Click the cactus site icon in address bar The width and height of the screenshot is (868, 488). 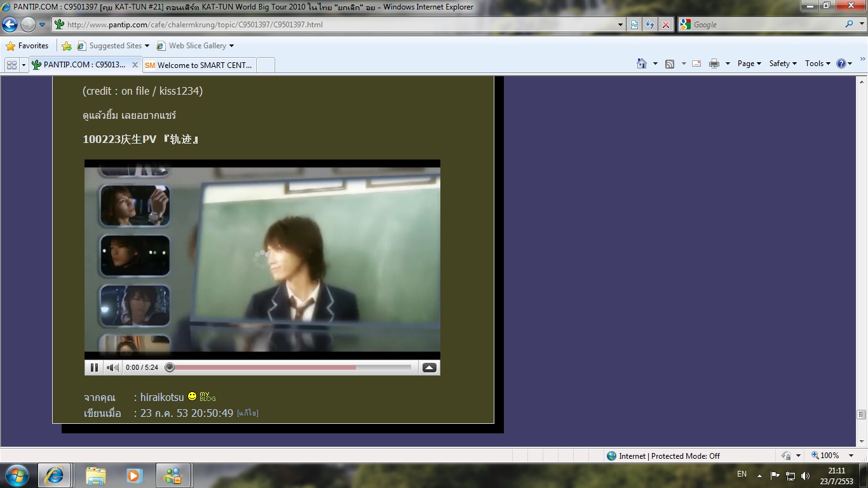59,25
